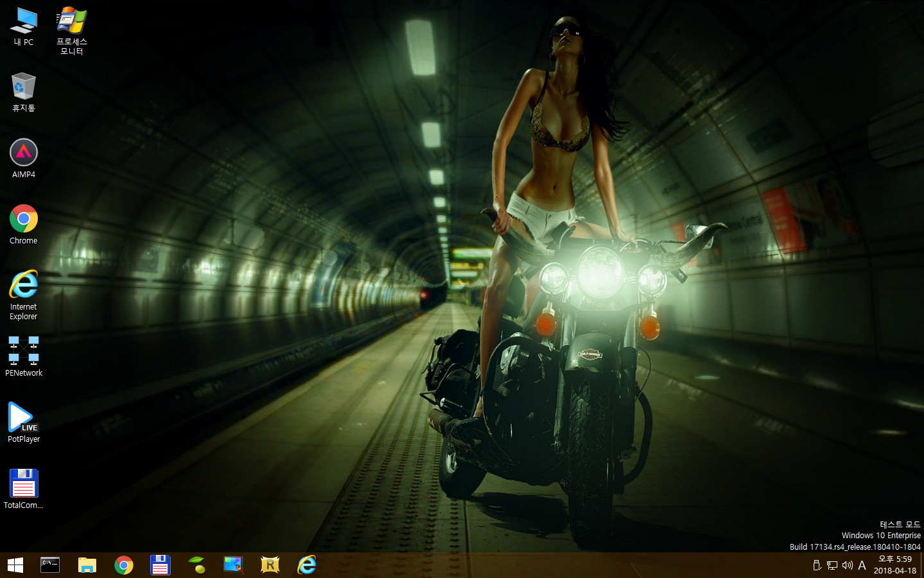
Task: Open the network status tray icon
Action: point(832,565)
